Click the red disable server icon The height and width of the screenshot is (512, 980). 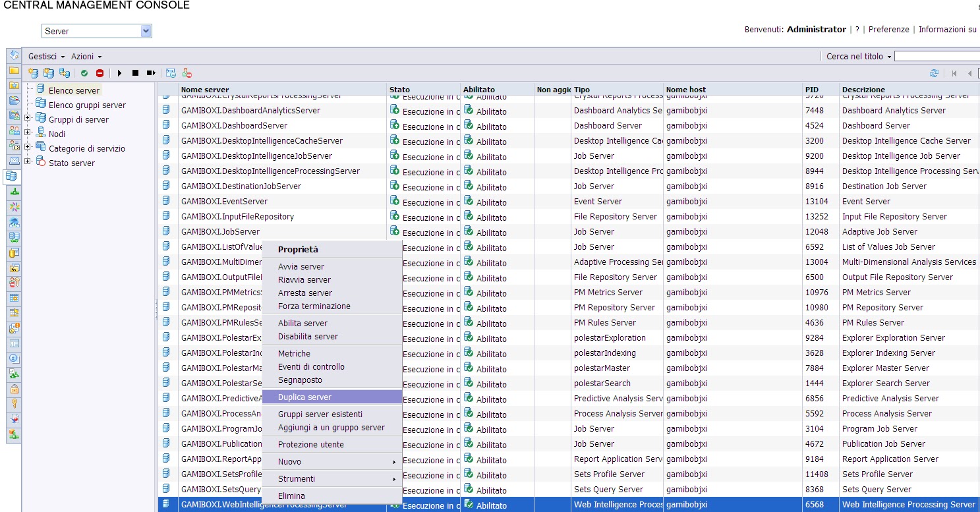coord(100,73)
